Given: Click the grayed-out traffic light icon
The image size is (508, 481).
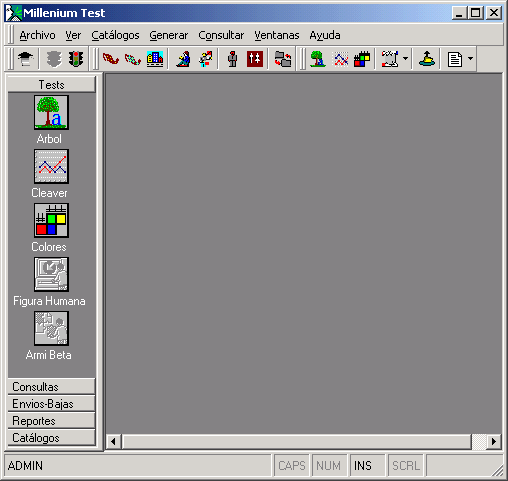Looking at the screenshot, I should [54, 59].
